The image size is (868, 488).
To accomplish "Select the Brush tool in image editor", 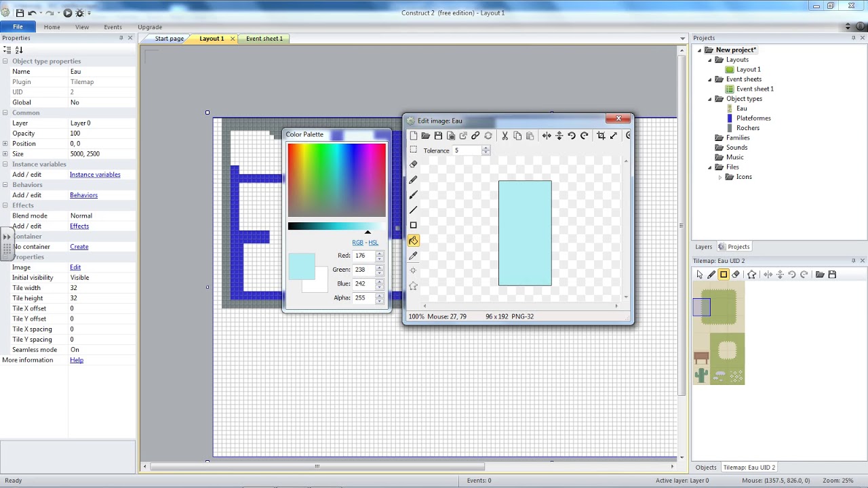I will tap(414, 195).
